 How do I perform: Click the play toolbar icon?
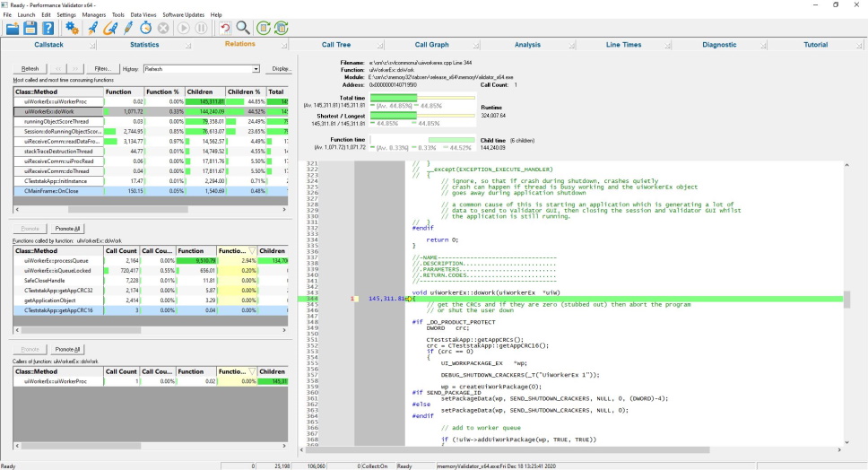pos(183,28)
